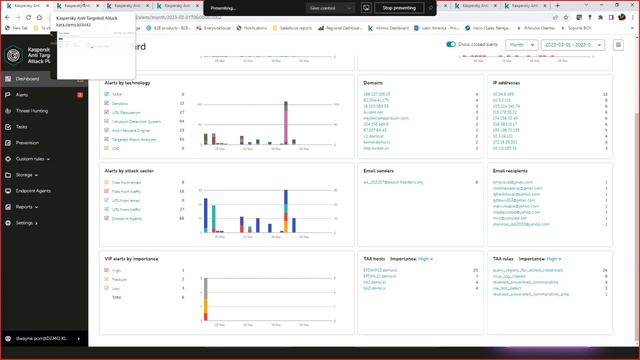Open the Month period dropdown

[522, 45]
